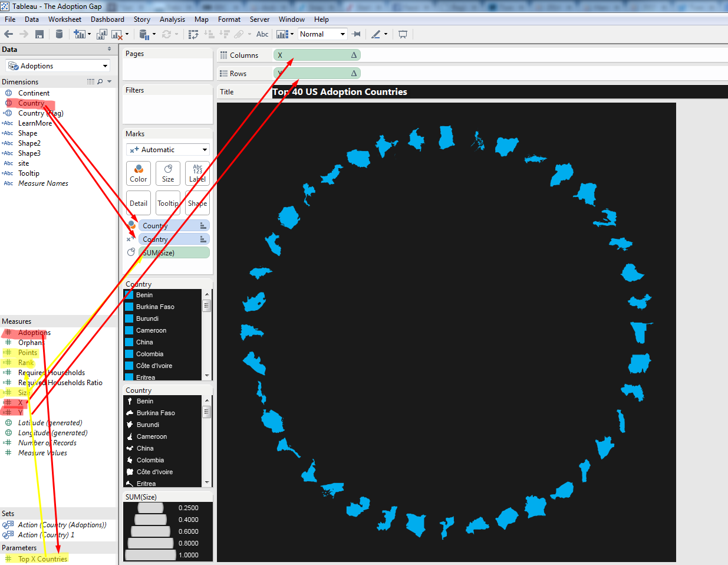Click the Color button on Marks card
Image resolution: width=728 pixels, height=565 pixels.
[x=139, y=173]
